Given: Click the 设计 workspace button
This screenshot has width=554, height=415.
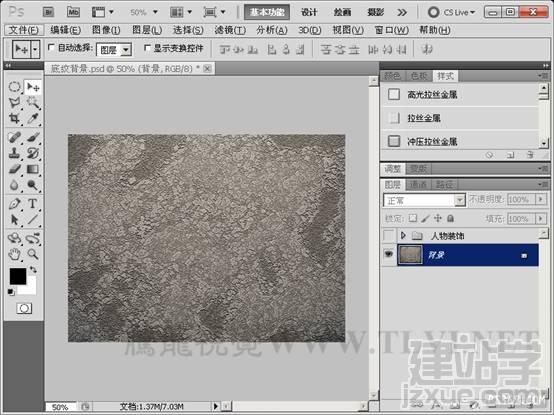Looking at the screenshot, I should point(309,12).
